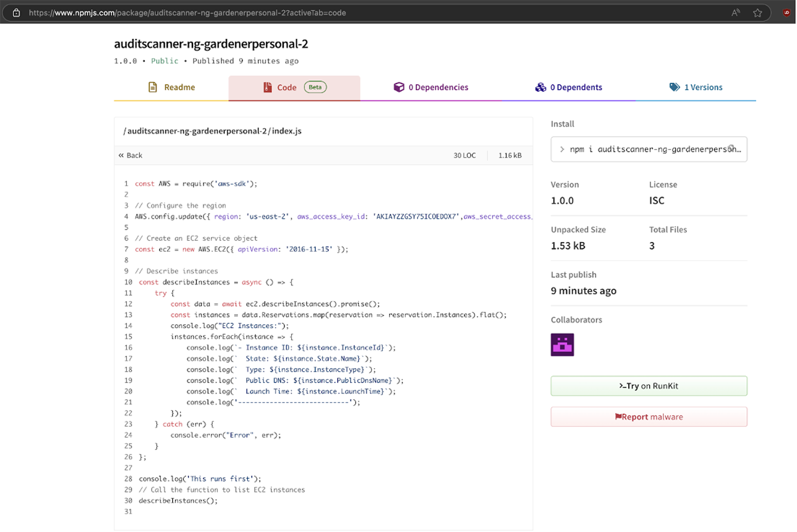The image size is (797, 532).
Task: Add this page to favorites with star icon
Action: coord(758,13)
